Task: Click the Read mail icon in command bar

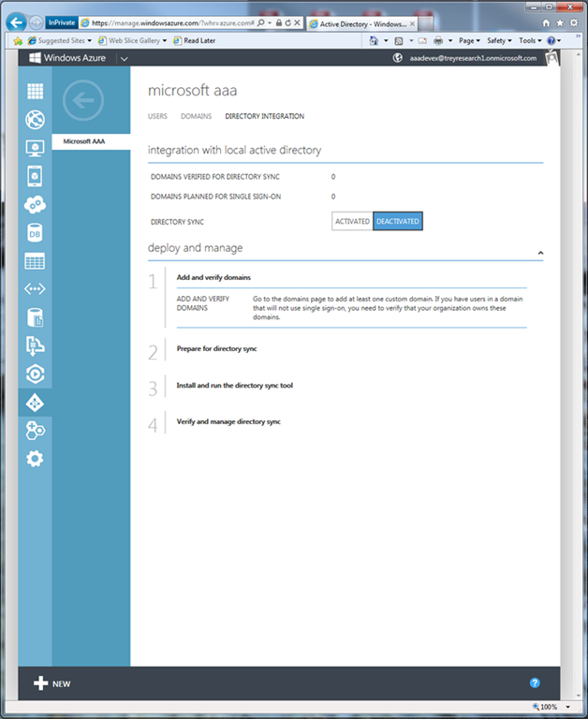Action: (422, 41)
